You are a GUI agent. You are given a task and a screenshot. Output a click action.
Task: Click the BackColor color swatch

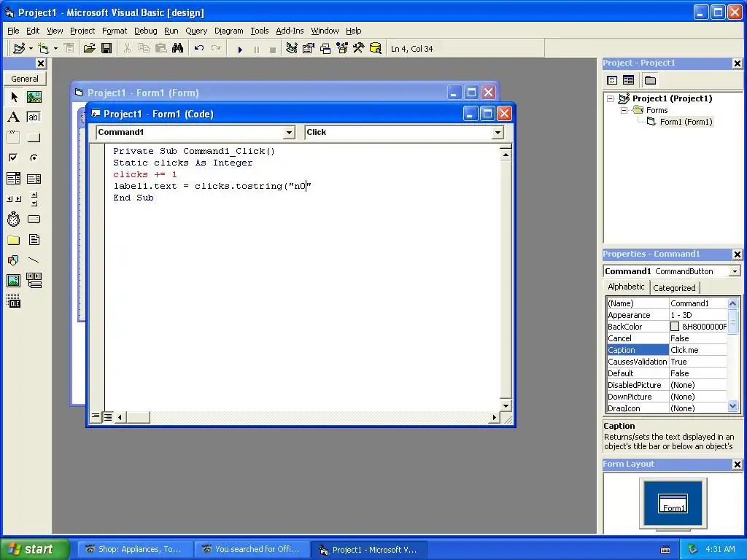tap(675, 327)
